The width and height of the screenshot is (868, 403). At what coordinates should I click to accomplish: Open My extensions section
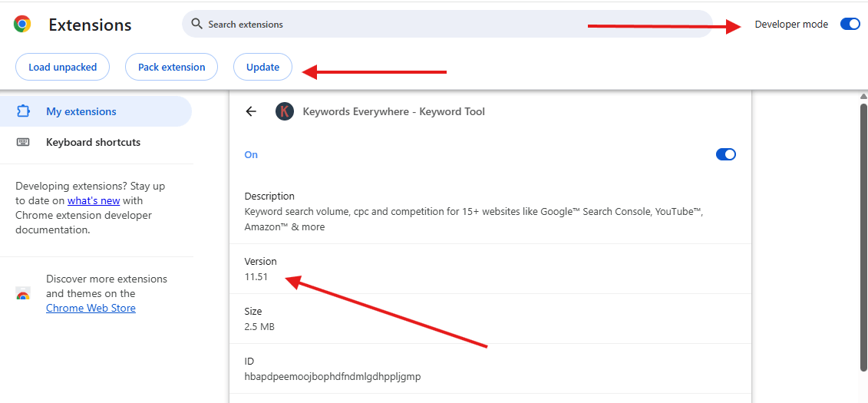[96, 111]
